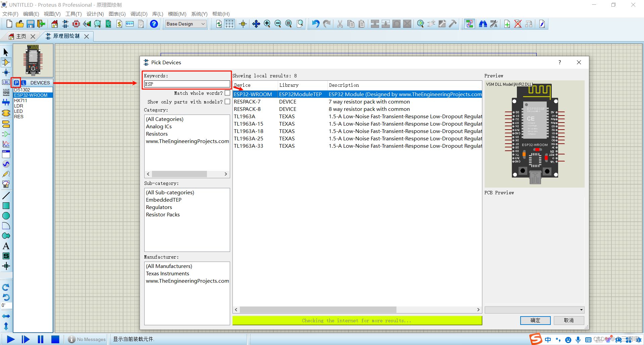Image resolution: width=644 pixels, height=345 pixels.
Task: Select DS1302 in devices list
Action: 33,90
